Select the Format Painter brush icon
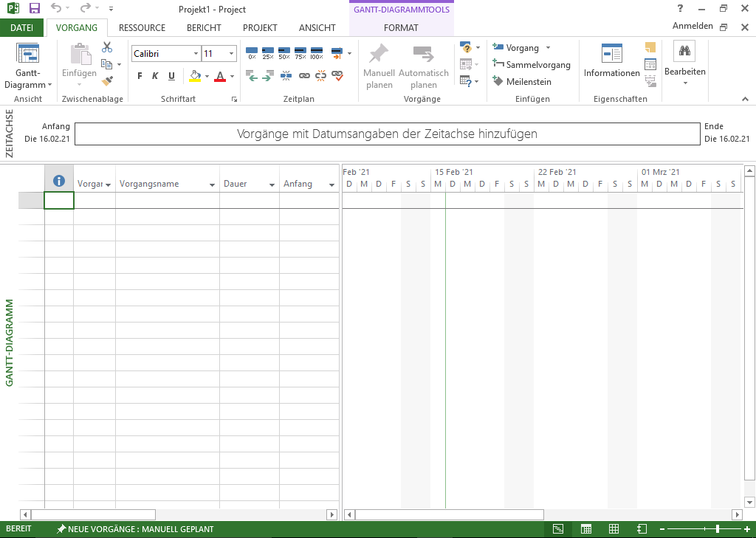This screenshot has width=756, height=538. pos(107,81)
